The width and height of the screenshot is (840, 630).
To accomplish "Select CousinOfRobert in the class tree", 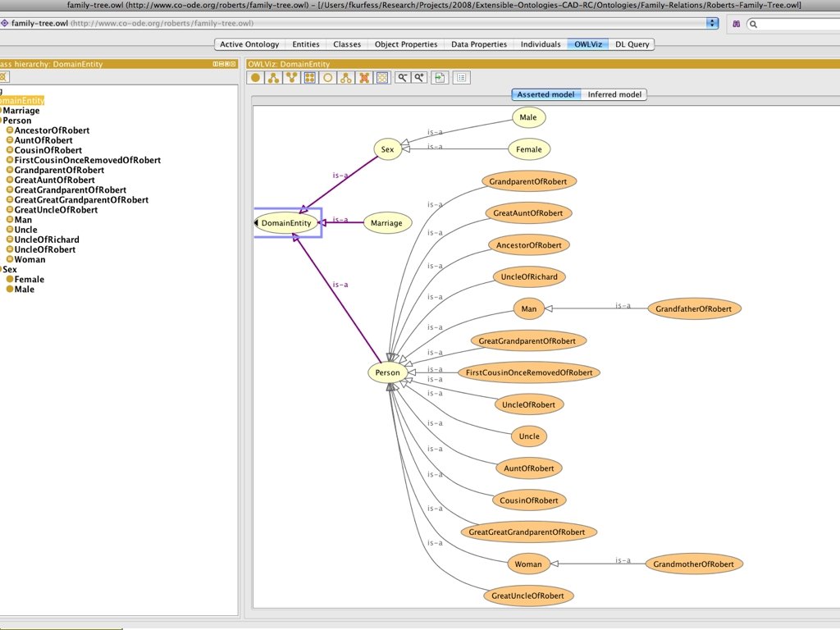I will click(x=48, y=150).
